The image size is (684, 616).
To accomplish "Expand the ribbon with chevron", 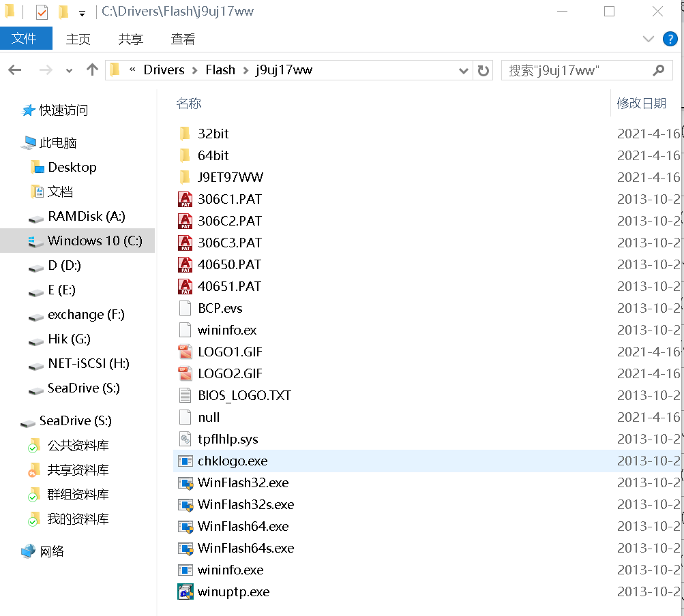I will [x=649, y=39].
